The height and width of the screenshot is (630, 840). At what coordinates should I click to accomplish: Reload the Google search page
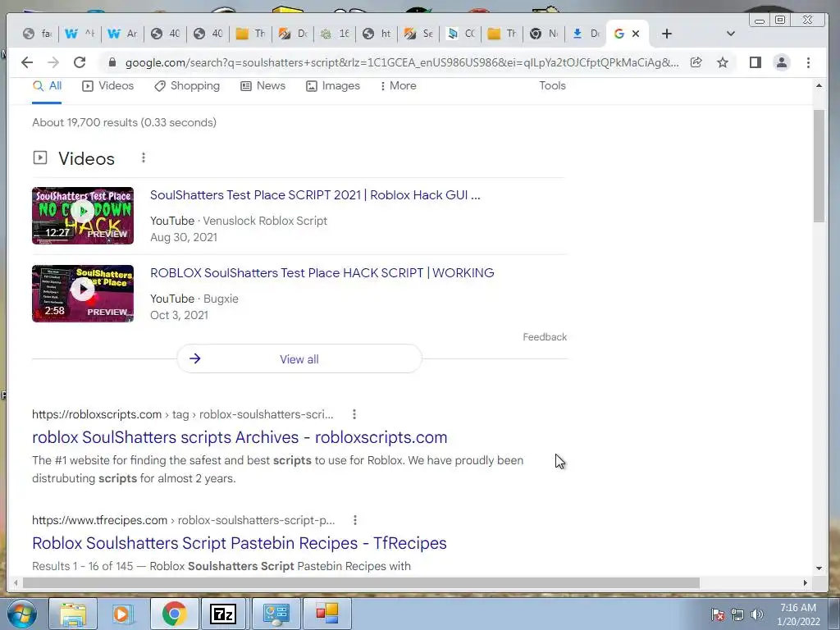(x=80, y=62)
